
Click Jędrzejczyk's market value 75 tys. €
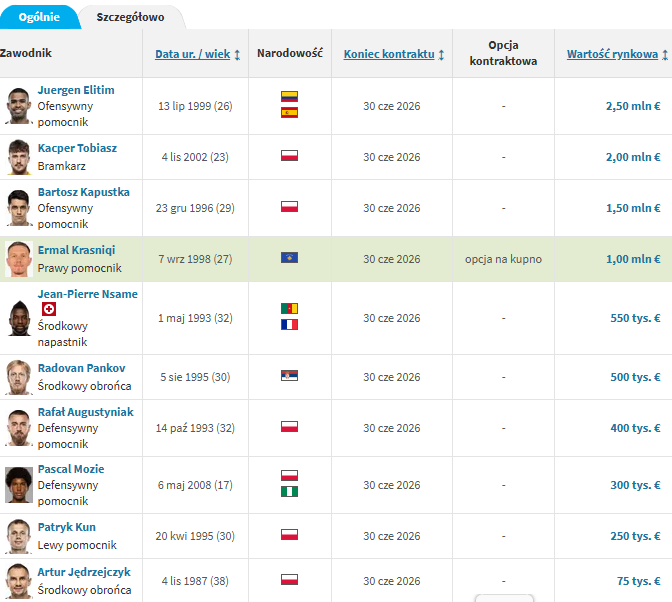tap(639, 581)
